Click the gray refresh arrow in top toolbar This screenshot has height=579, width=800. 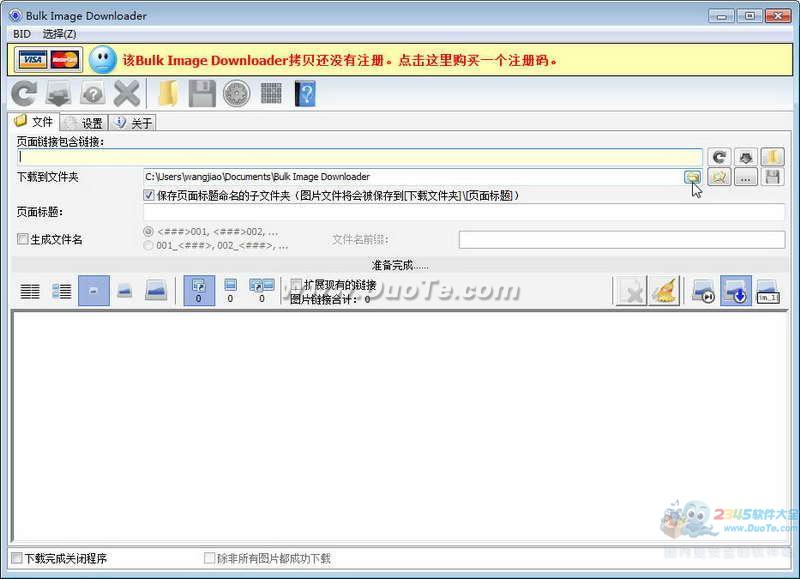24,93
